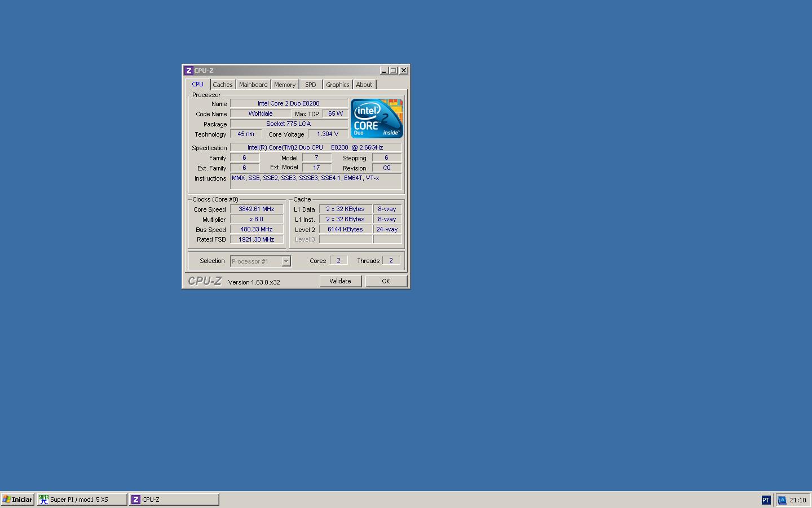Click the Intel Core 2 Duo logo

[377, 119]
